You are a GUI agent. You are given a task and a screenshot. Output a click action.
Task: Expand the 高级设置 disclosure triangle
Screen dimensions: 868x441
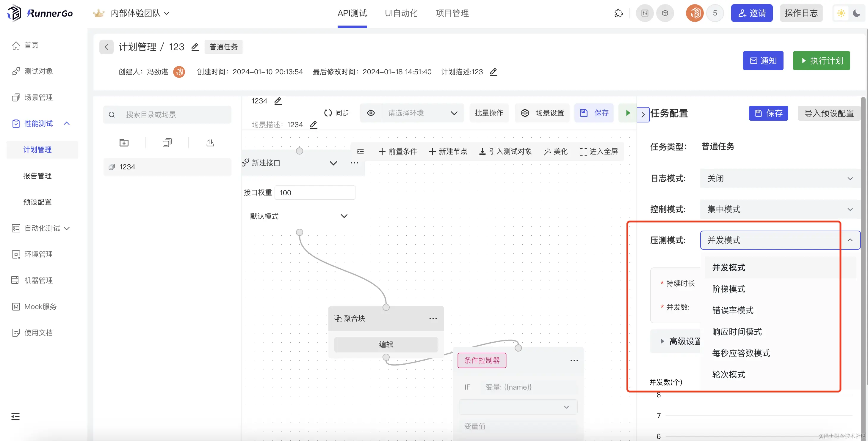coord(662,341)
